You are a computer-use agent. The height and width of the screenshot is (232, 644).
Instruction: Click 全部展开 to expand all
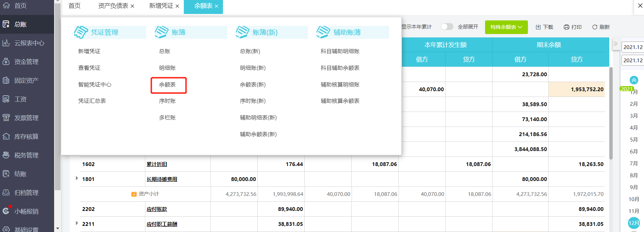pyautogui.click(x=468, y=27)
